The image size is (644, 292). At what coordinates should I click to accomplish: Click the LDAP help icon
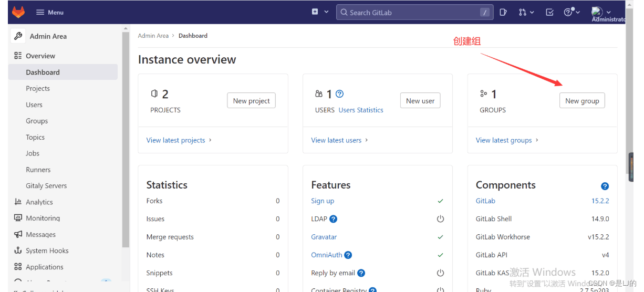tap(334, 219)
